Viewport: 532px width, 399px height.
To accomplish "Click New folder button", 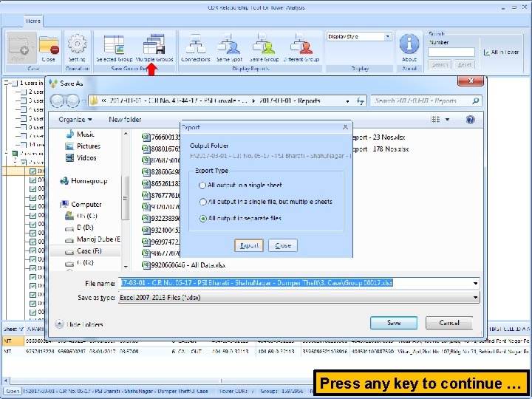I will tap(125, 120).
